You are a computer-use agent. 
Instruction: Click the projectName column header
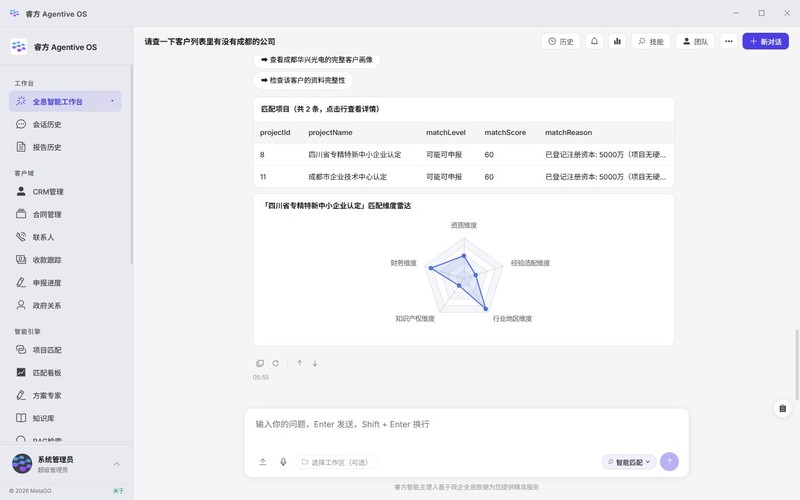click(x=330, y=133)
